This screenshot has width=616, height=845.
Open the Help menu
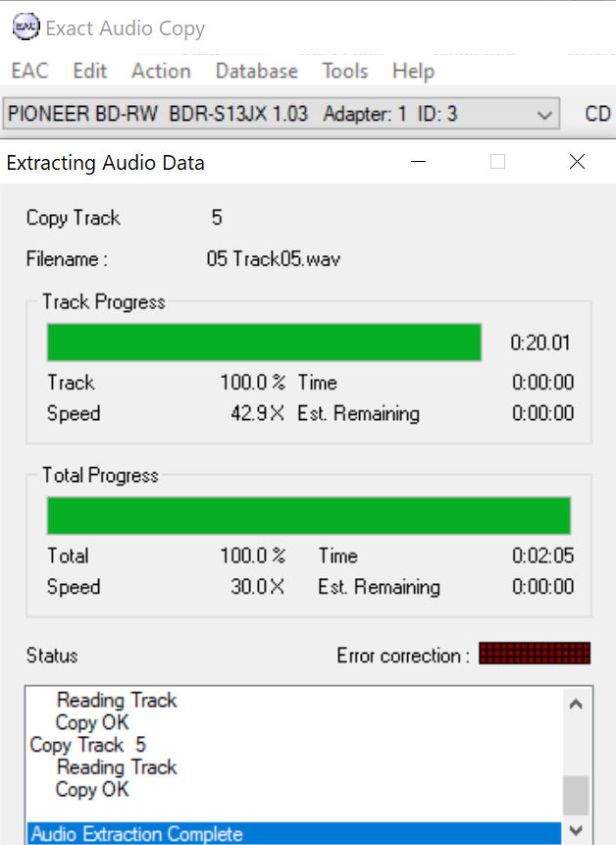pyautogui.click(x=413, y=71)
